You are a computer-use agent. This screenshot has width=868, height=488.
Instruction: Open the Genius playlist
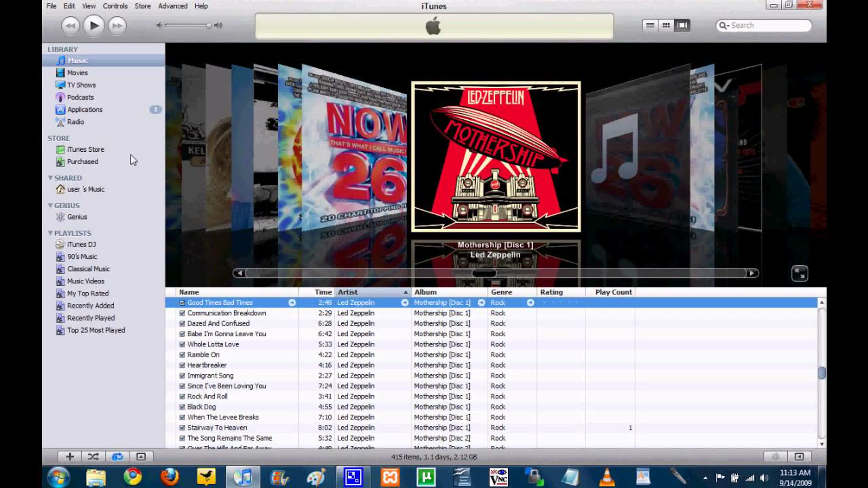tap(77, 217)
